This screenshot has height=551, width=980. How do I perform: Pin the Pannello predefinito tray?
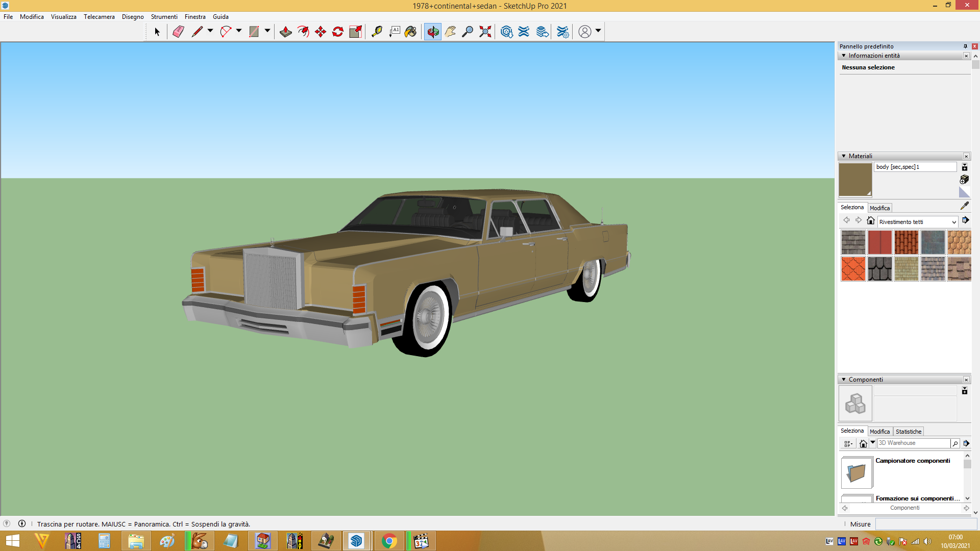click(965, 46)
